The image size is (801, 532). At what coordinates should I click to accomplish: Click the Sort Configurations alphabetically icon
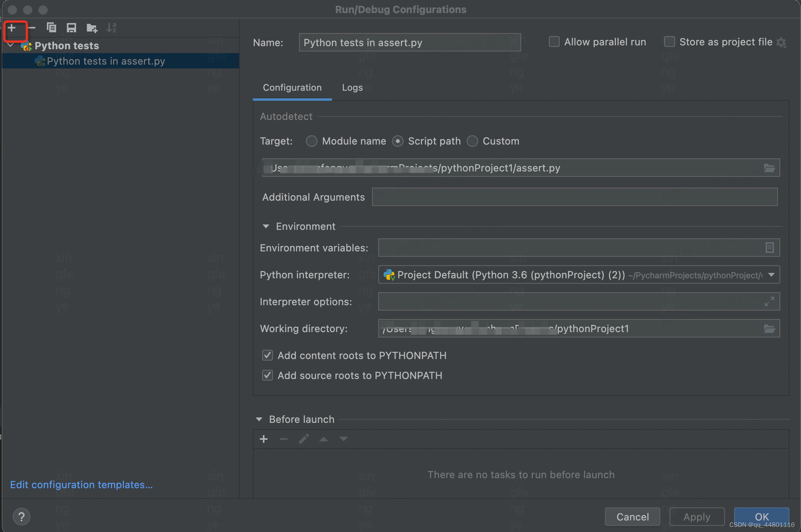pyautogui.click(x=111, y=28)
